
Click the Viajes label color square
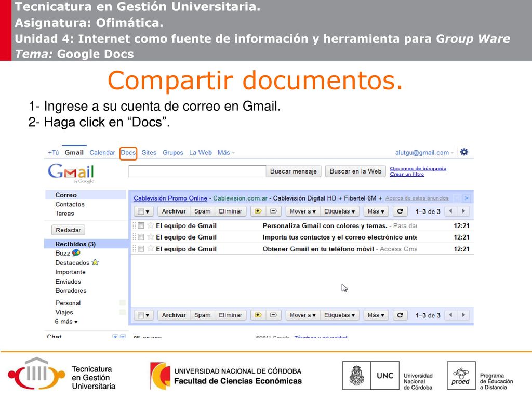click(123, 312)
